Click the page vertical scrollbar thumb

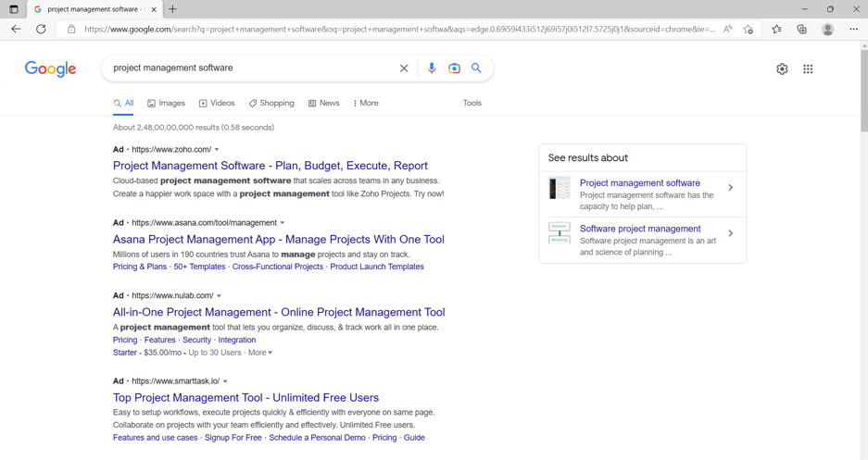tap(863, 92)
